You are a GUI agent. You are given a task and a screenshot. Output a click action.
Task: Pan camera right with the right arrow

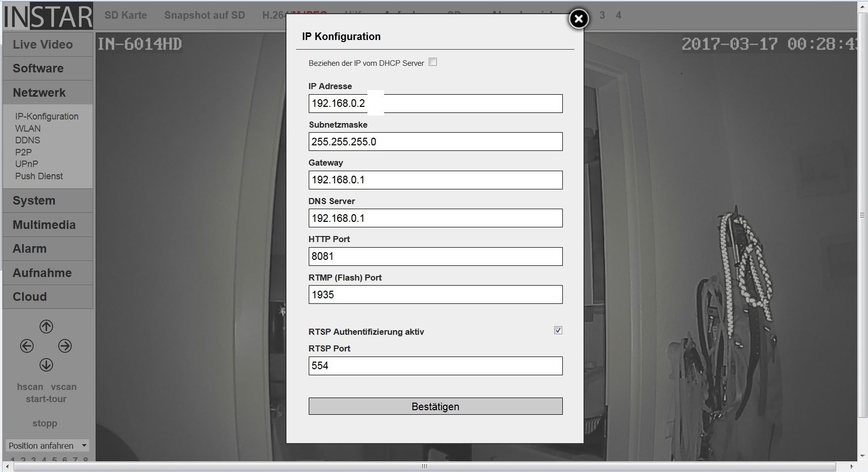tap(65, 346)
